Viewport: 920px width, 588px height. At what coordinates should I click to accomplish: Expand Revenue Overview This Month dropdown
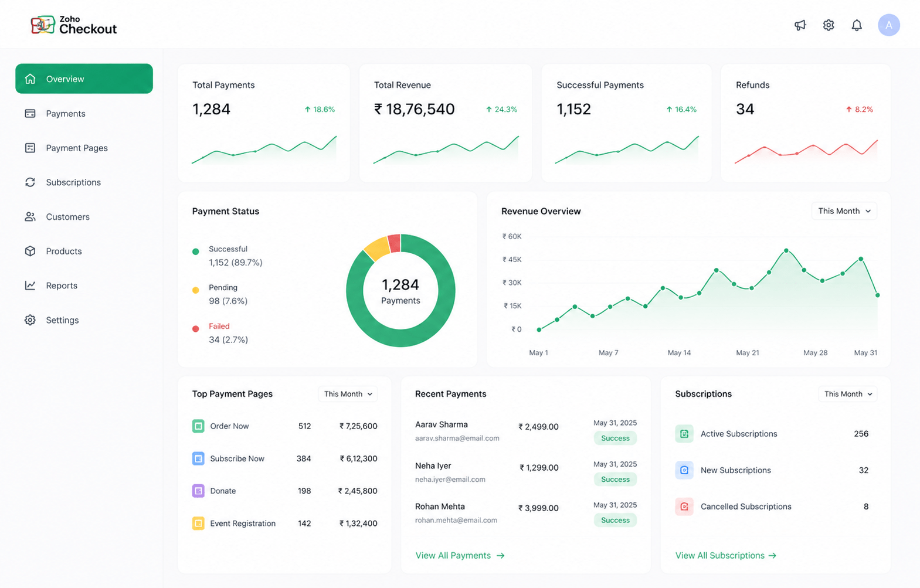pos(844,211)
